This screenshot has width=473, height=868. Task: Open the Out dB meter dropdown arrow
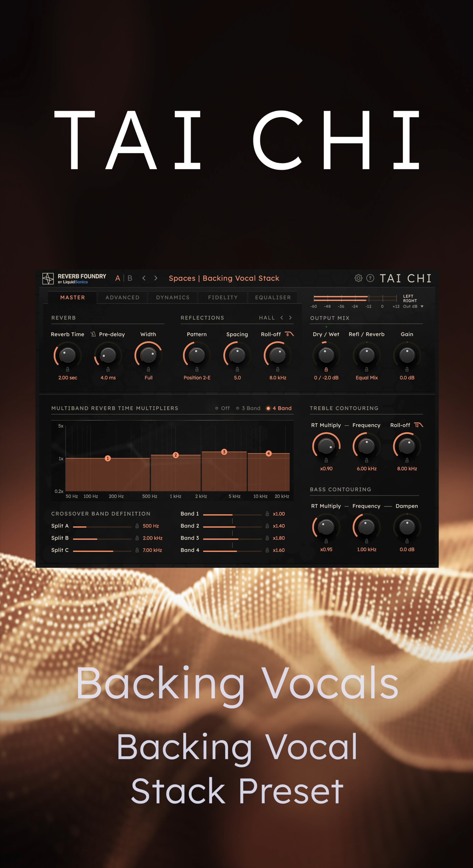coord(422,306)
